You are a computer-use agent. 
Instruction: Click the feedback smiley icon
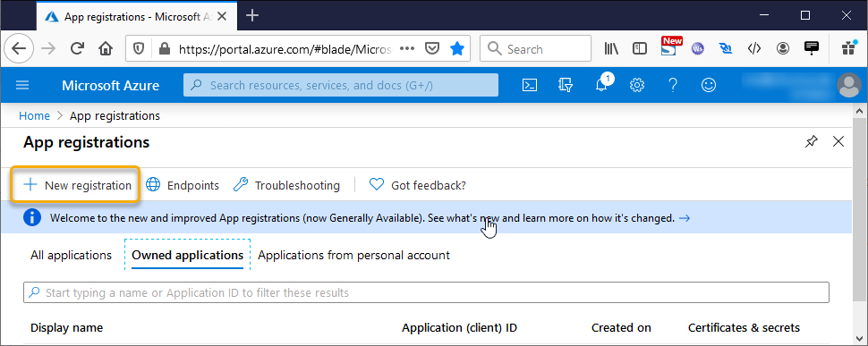click(x=708, y=85)
